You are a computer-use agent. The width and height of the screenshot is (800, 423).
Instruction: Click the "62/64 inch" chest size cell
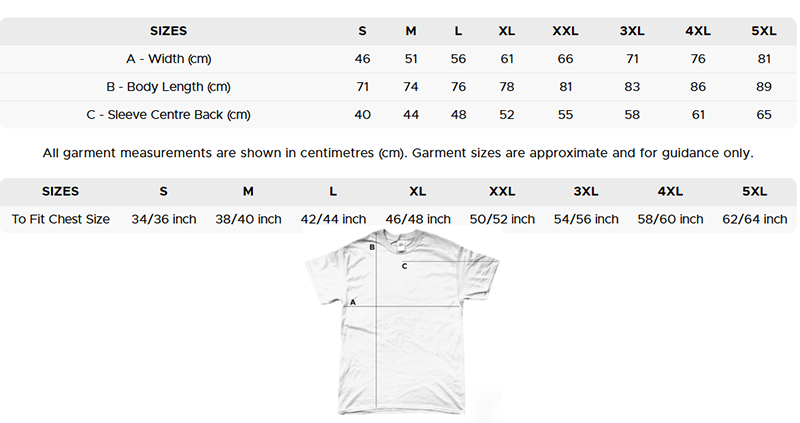754,219
